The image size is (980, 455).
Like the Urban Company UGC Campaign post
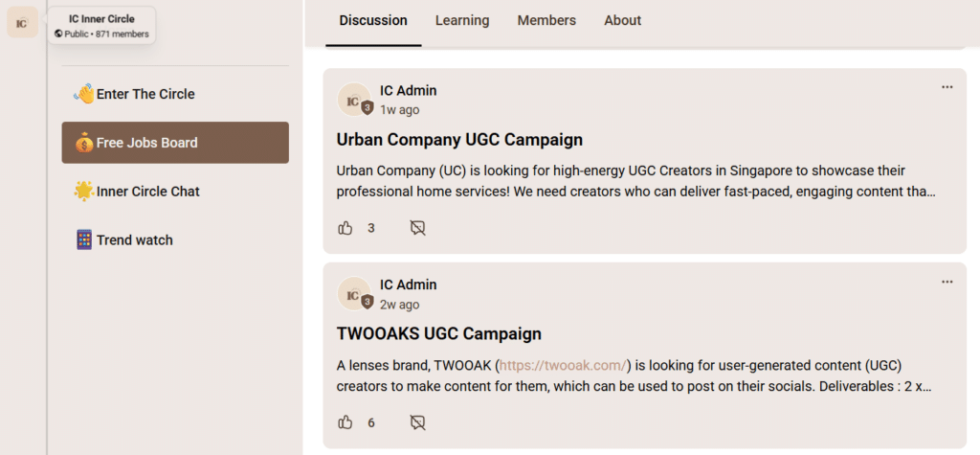tap(345, 228)
